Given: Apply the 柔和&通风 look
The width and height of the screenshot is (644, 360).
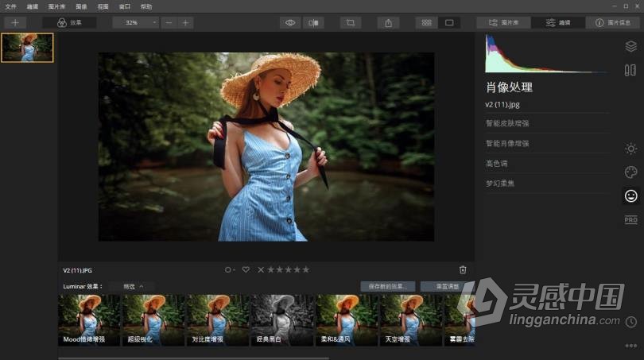Looking at the screenshot, I should pos(346,320).
